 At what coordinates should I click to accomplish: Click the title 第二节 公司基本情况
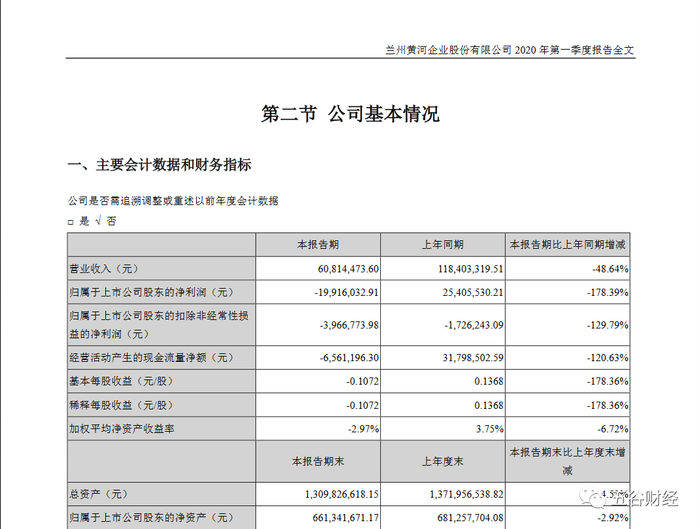click(350, 114)
